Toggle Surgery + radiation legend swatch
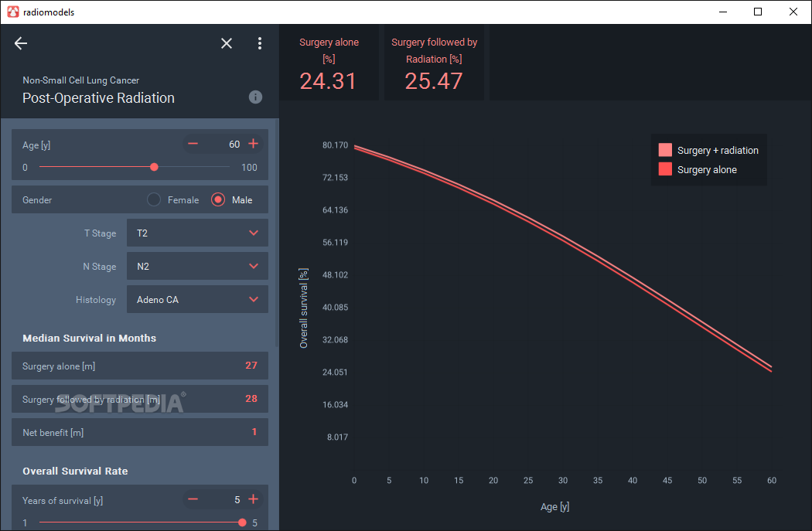This screenshot has height=531, width=812. 665,150
